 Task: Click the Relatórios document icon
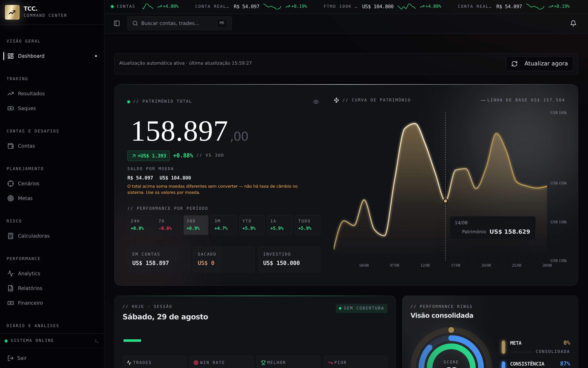(x=10, y=288)
